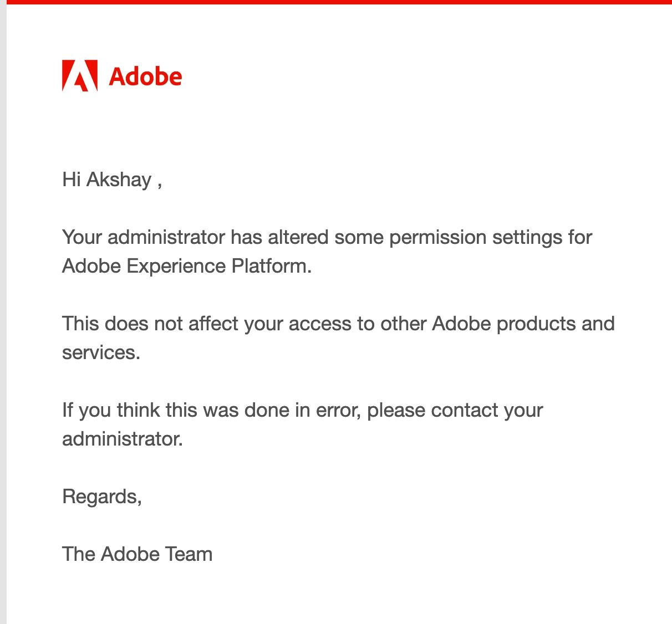The height and width of the screenshot is (624, 672).
Task: Click the red Adobe 'A' logo icon
Action: click(x=80, y=75)
